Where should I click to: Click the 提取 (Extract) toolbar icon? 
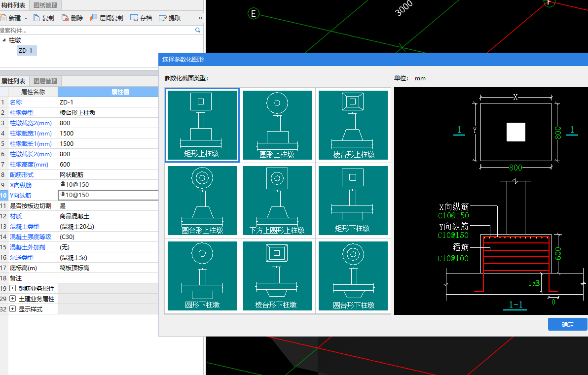pyautogui.click(x=163, y=18)
